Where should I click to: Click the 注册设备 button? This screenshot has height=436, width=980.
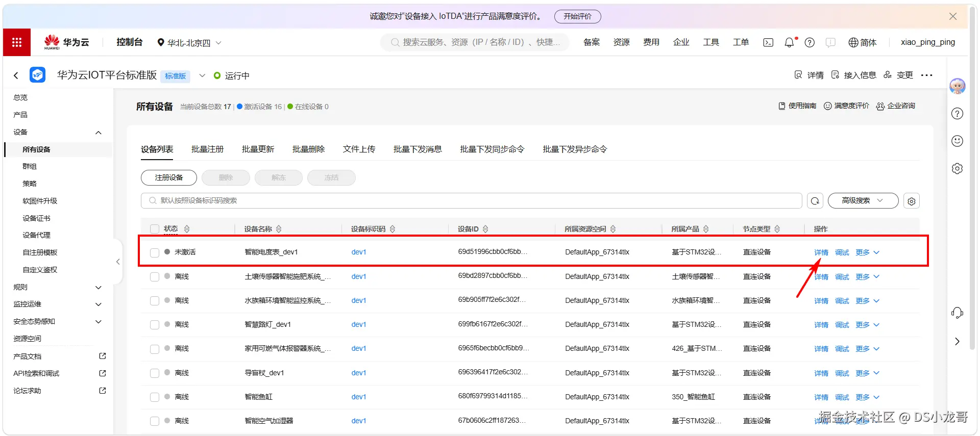click(x=169, y=177)
